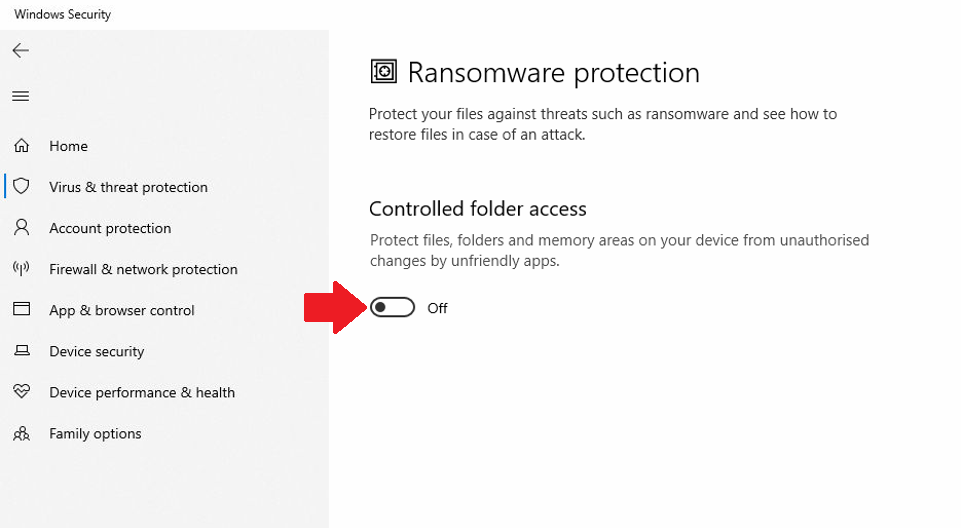Click the Device performance heart icon
Image resolution: width=961 pixels, height=528 pixels.
click(x=21, y=392)
